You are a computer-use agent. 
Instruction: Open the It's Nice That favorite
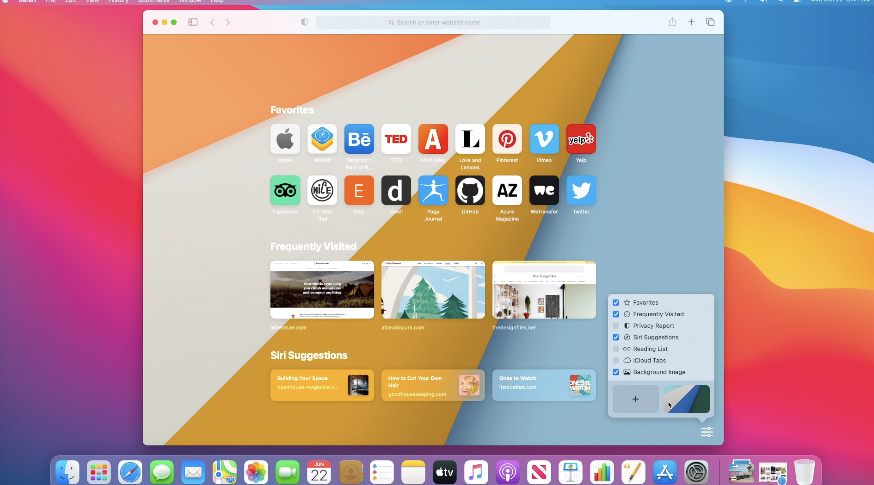pos(322,191)
